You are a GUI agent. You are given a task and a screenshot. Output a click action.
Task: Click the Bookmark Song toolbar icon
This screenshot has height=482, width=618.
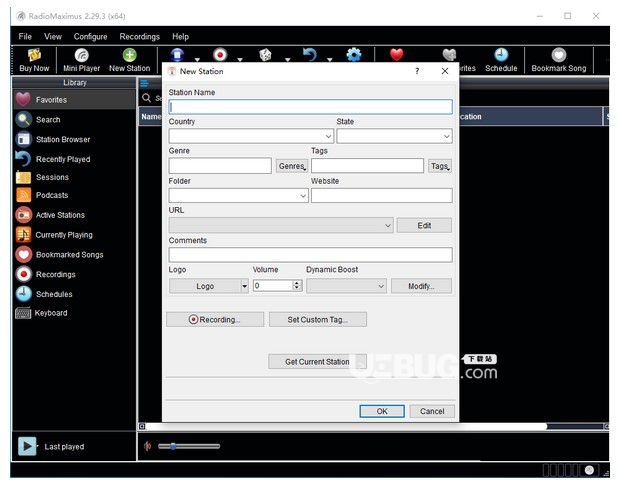click(x=558, y=60)
